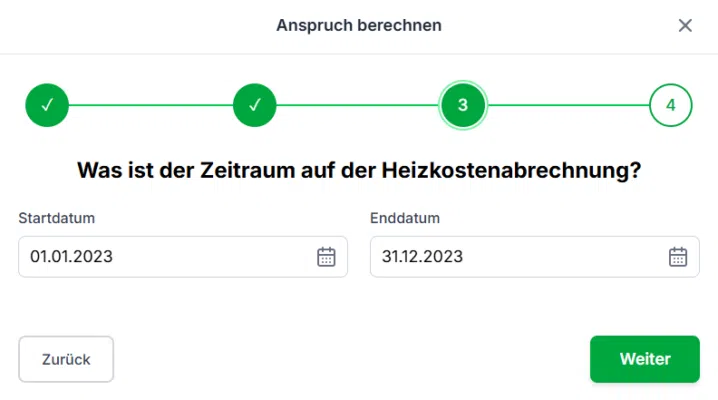The height and width of the screenshot is (400, 718).
Task: Click the Enddatum label
Action: 405,218
